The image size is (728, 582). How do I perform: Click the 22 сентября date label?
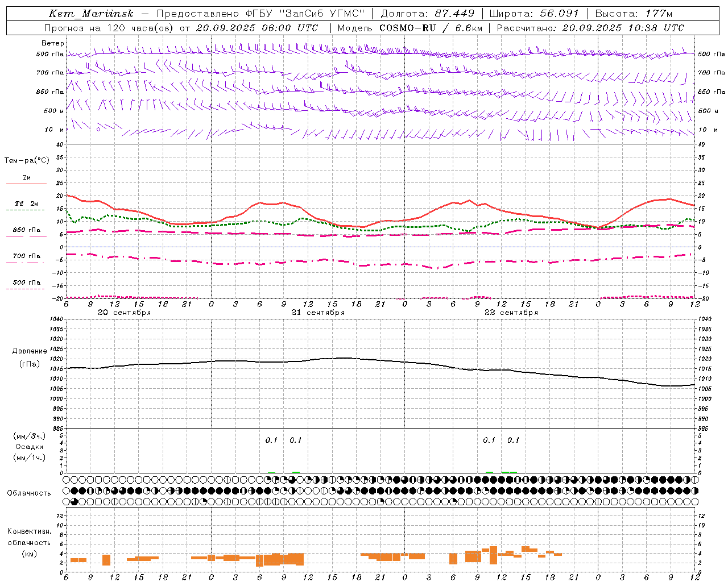(x=511, y=313)
